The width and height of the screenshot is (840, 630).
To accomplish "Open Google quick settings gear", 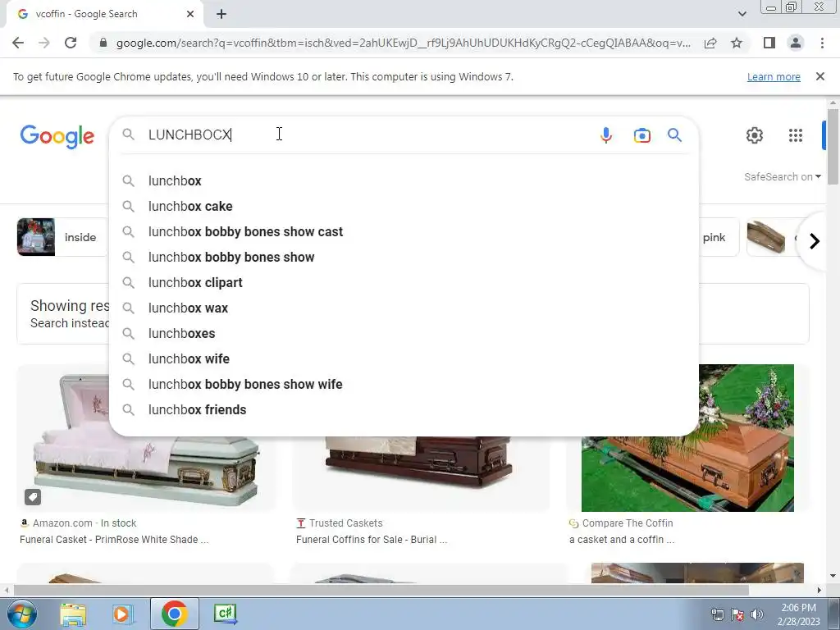I will point(755,135).
